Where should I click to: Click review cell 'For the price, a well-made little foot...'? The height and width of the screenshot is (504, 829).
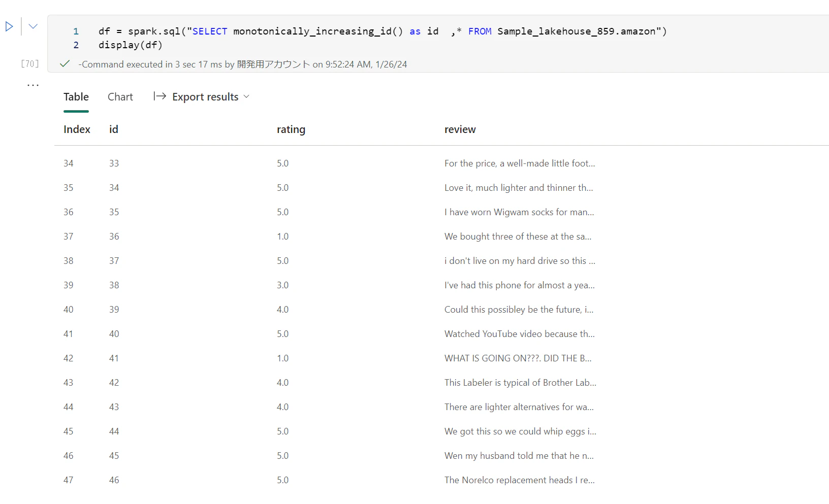coord(520,163)
